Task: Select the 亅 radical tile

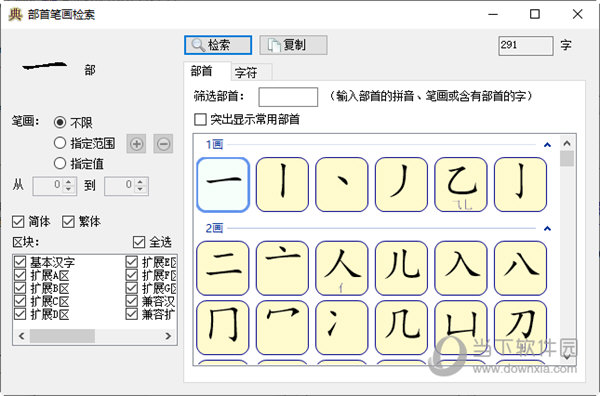Action: point(520,184)
